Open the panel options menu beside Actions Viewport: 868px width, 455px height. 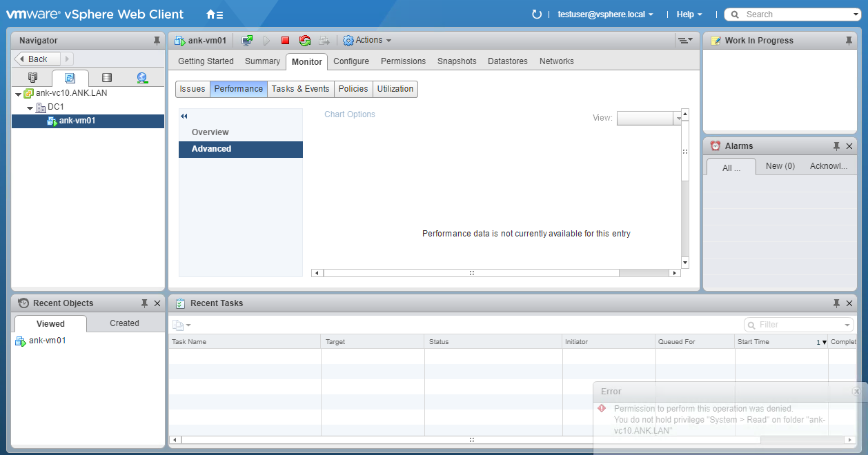[684, 41]
